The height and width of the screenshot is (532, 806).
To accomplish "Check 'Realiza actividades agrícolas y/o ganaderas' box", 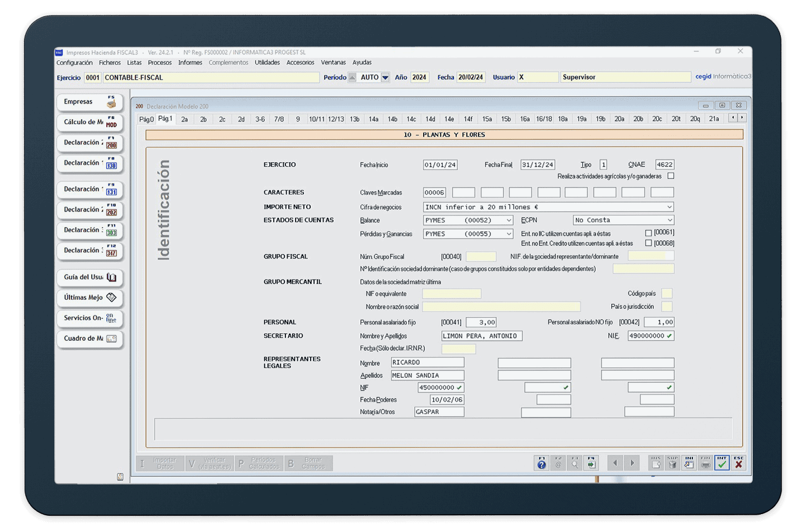I will click(x=671, y=176).
